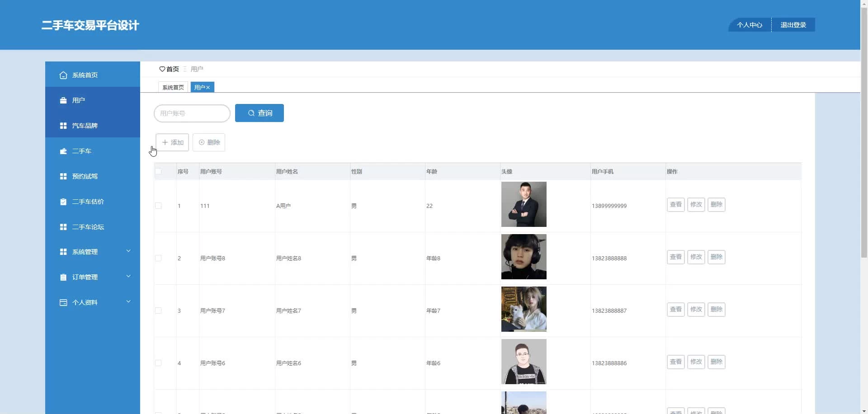Screen dimensions: 868x414
Task: Open the 二手车论坛 sidebar menu item
Action: pyautogui.click(x=93, y=227)
